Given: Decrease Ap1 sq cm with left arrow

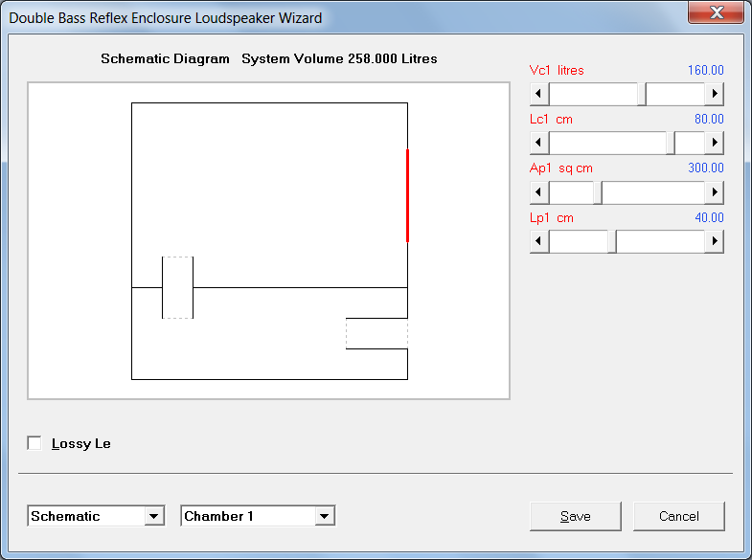Looking at the screenshot, I should point(539,192).
